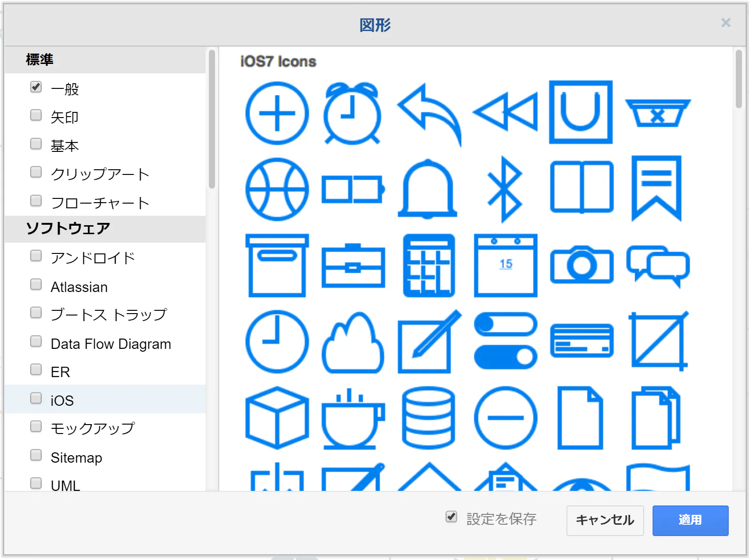Check the アンドロイド checkbox

(x=36, y=256)
